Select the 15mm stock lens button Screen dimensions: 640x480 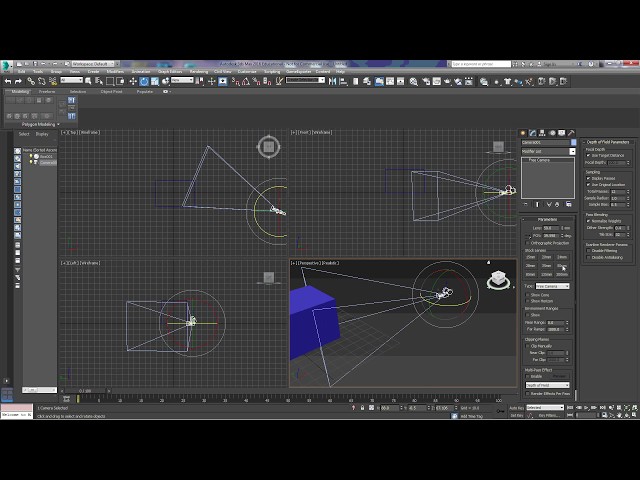tap(531, 257)
